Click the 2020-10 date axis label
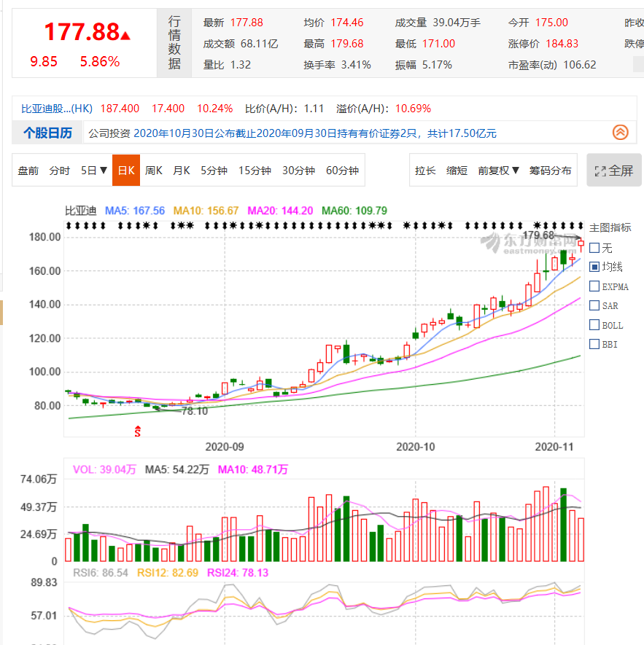The image size is (644, 645). click(x=415, y=447)
